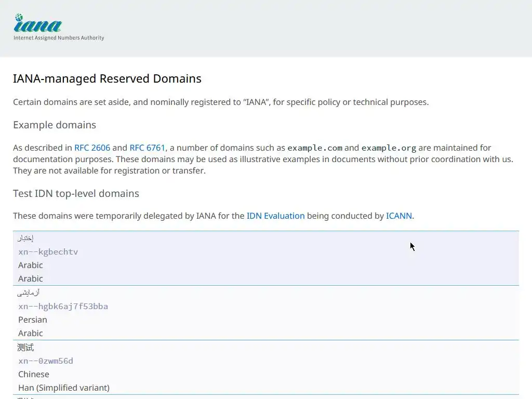The image size is (532, 399).
Task: Click the 'Persian' language label
Action: pyautogui.click(x=33, y=320)
